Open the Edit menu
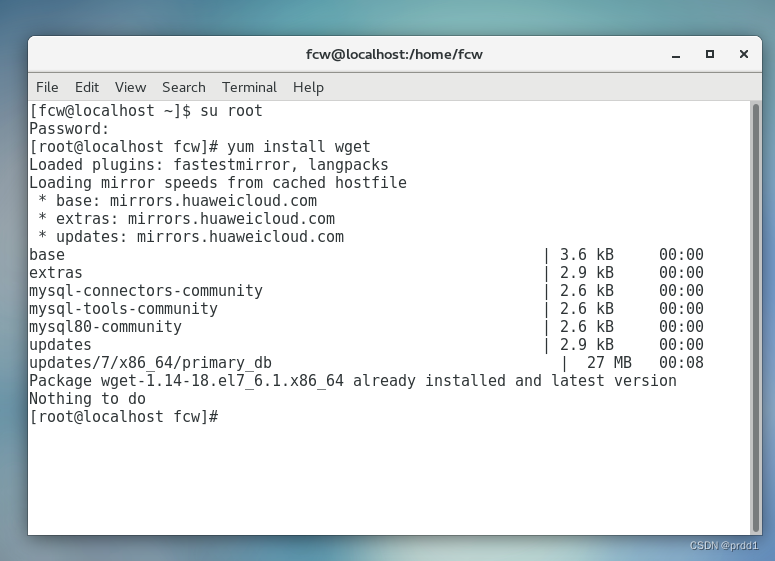Image resolution: width=775 pixels, height=561 pixels. (86, 87)
